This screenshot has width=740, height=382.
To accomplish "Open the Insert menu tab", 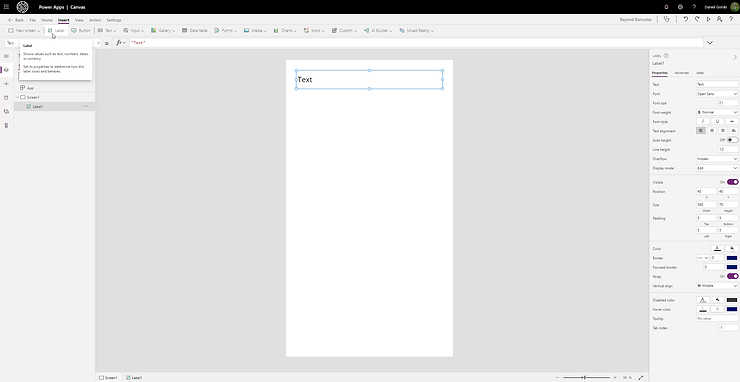I will (x=64, y=20).
